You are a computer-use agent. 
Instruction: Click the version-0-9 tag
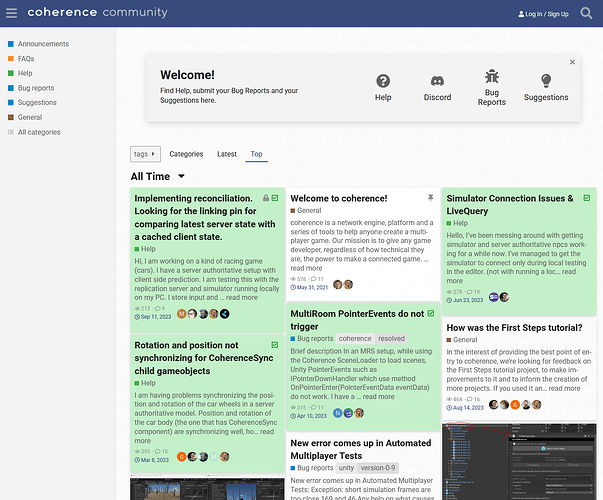point(378,468)
